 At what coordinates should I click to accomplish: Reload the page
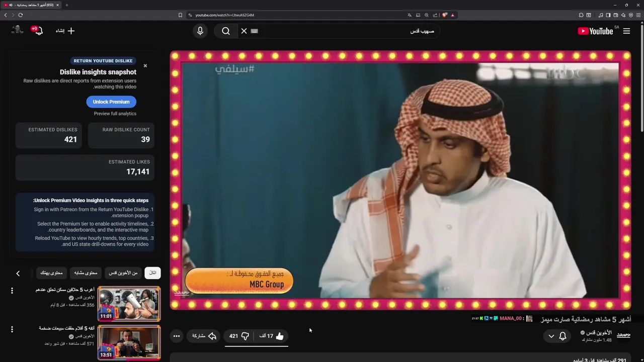pos(20,15)
